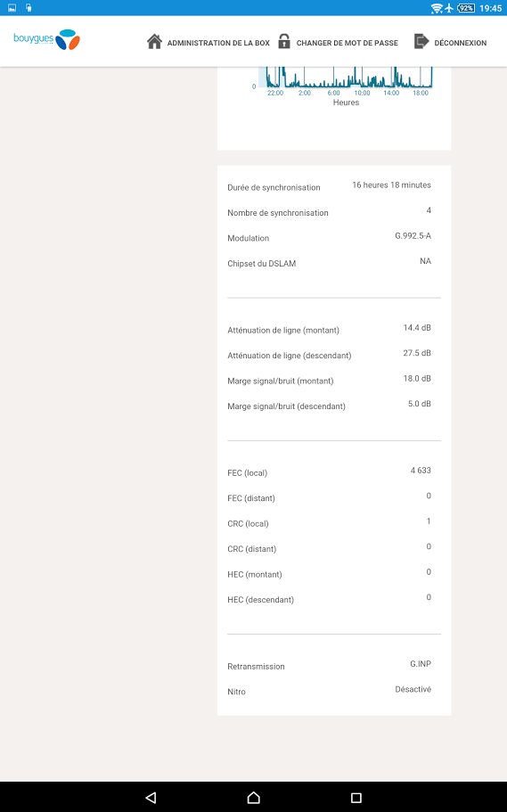Screen dimensions: 507x812
Task: Open Changer de mot de passe
Action: point(347,43)
